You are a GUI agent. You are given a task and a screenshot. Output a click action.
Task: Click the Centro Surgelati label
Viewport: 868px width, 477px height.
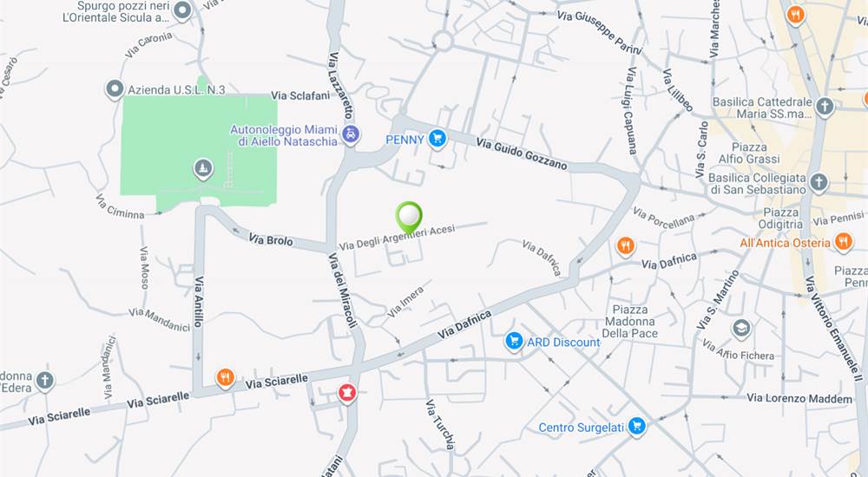point(582,428)
